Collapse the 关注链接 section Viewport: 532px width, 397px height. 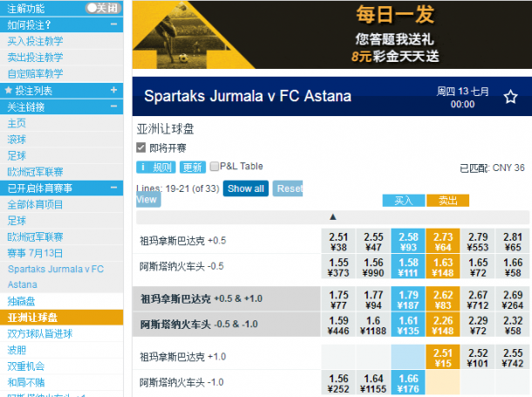(113, 106)
